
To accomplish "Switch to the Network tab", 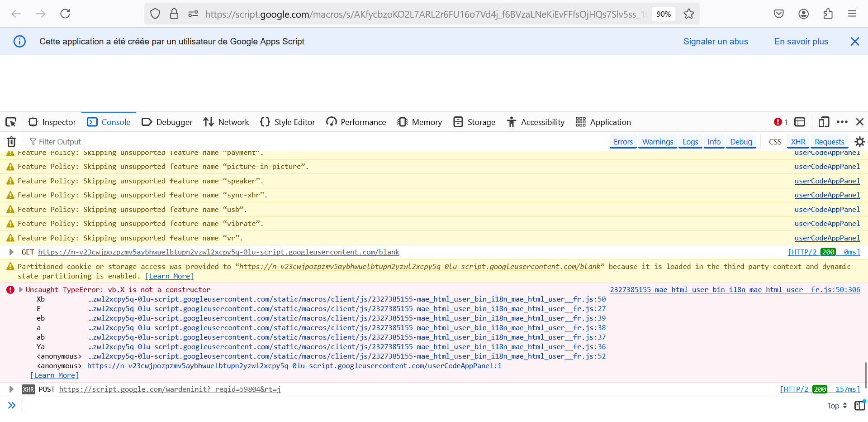I will 226,122.
